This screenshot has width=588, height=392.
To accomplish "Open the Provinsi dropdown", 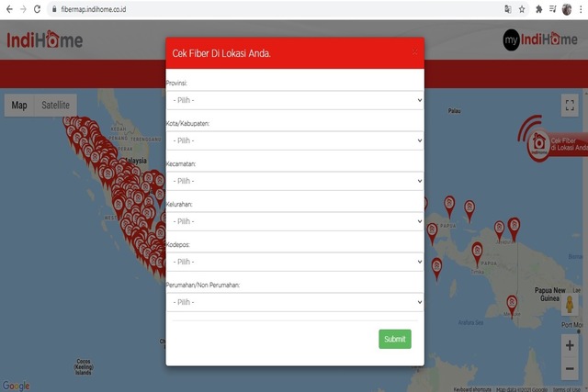I will point(295,100).
